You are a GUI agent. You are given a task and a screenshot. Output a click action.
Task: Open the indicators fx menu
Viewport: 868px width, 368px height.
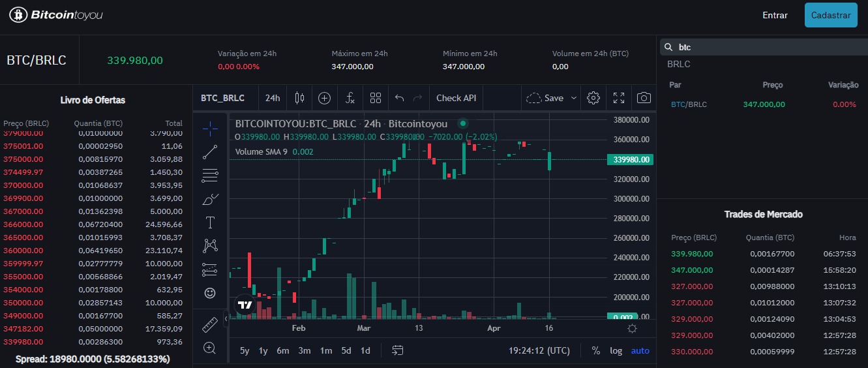click(x=350, y=98)
